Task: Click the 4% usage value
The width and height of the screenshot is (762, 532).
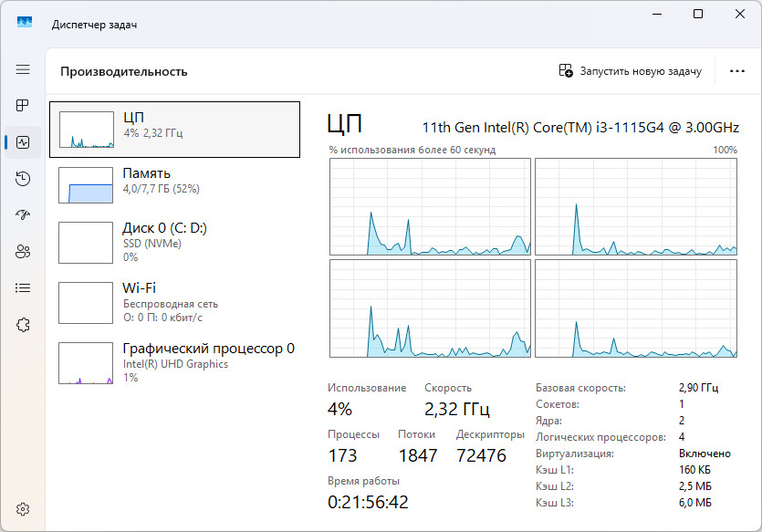Action: click(339, 409)
